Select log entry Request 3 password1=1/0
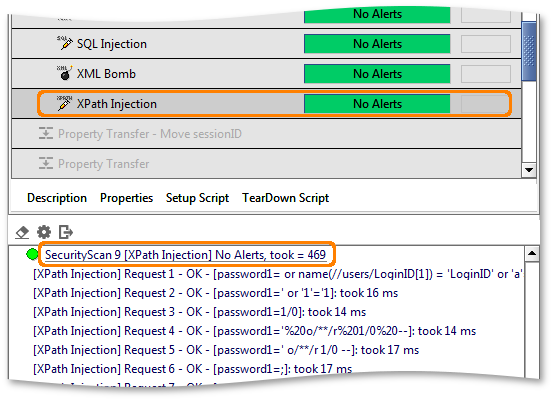Screen dimensions: 553x401 (x=200, y=312)
